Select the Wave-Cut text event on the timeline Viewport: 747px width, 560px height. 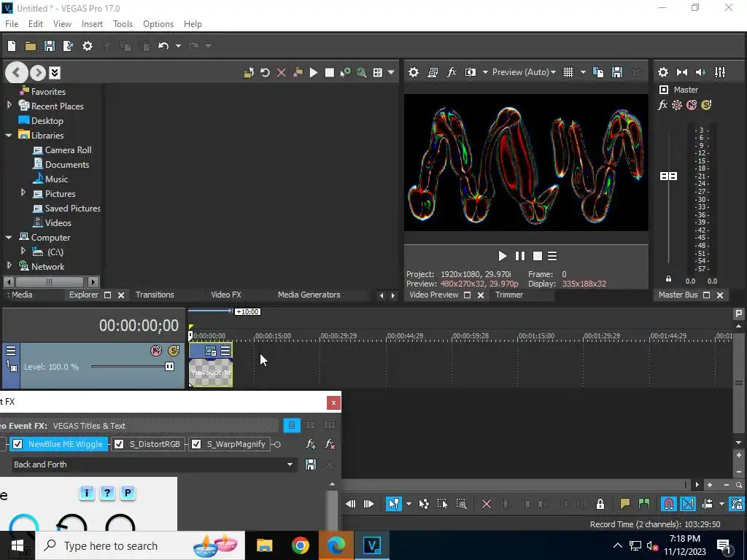point(211,373)
